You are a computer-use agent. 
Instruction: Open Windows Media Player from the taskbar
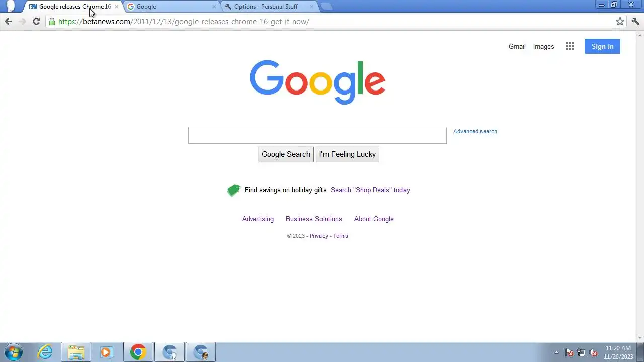[106, 352]
